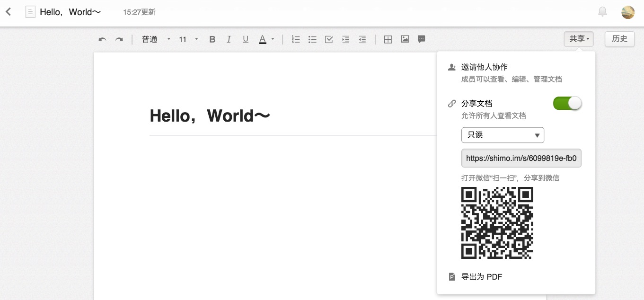The width and height of the screenshot is (644, 300).
Task: Insert an image
Action: [405, 39]
